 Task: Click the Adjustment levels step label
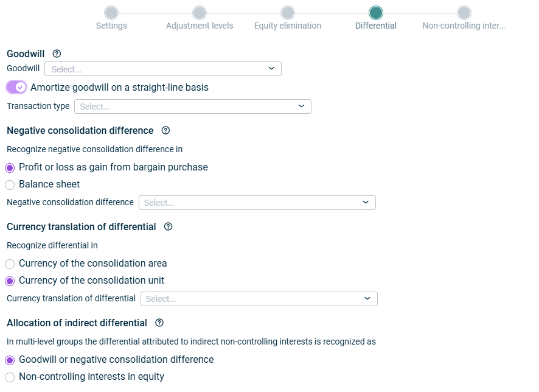tap(200, 26)
